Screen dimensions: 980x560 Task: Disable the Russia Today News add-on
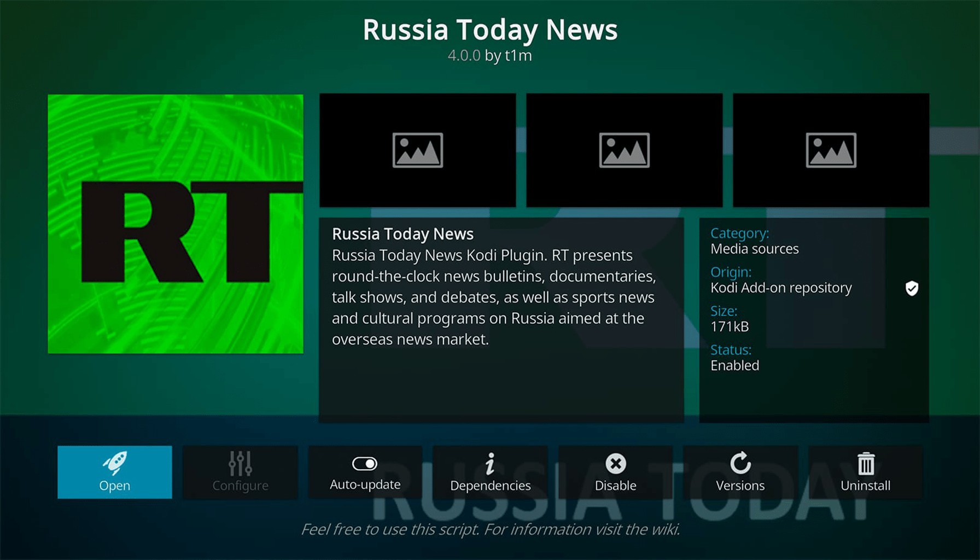(616, 472)
